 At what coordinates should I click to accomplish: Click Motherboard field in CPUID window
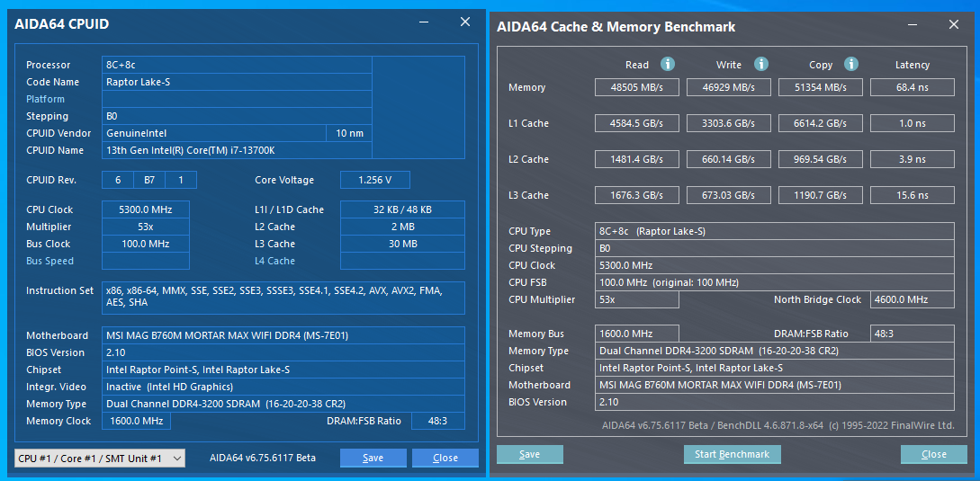pos(283,335)
